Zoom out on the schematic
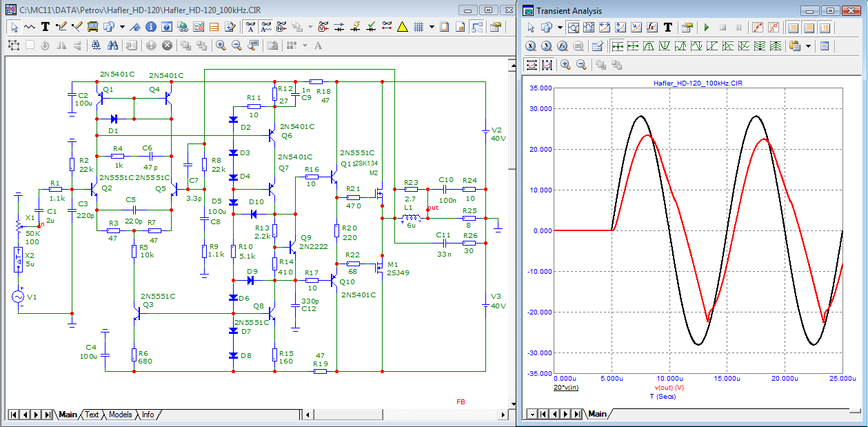 (x=236, y=46)
